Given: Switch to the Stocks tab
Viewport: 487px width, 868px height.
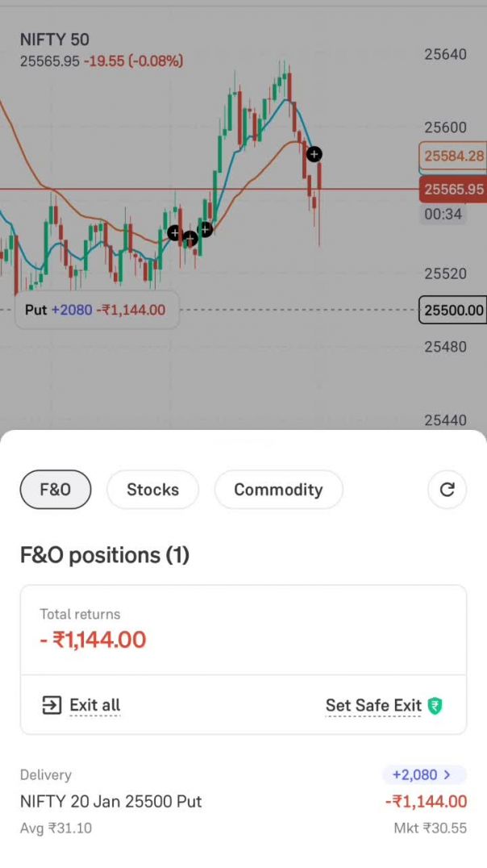Looking at the screenshot, I should [152, 490].
